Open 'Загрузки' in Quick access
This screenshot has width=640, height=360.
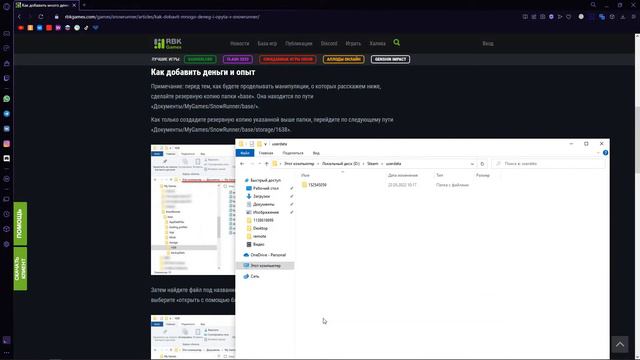pos(261,196)
